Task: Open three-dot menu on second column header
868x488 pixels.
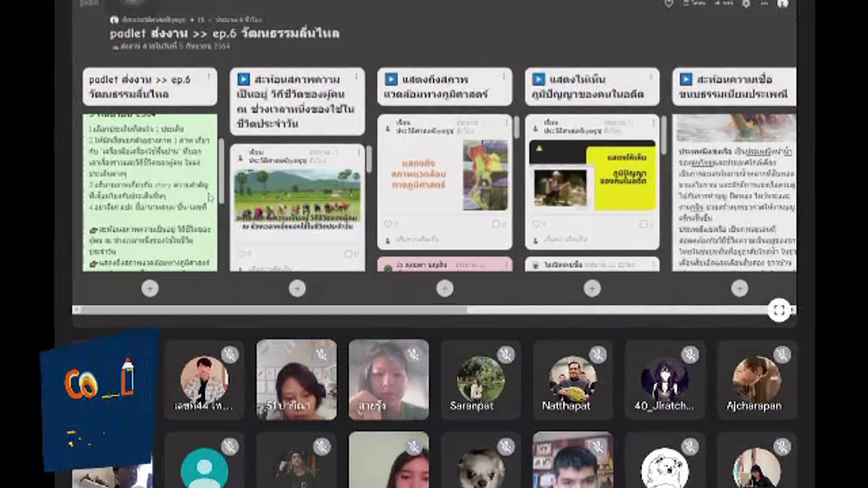Action: pyautogui.click(x=356, y=78)
